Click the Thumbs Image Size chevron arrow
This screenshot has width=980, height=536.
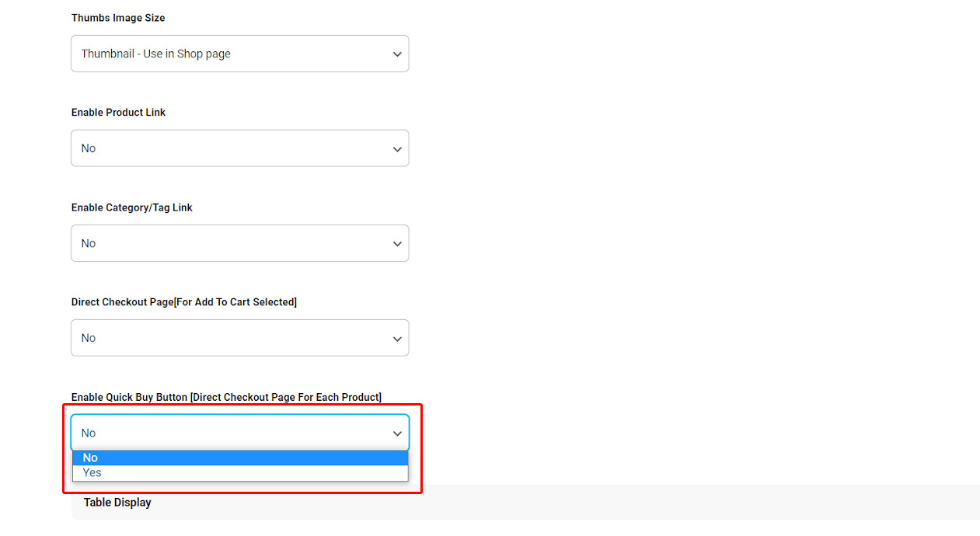click(397, 54)
